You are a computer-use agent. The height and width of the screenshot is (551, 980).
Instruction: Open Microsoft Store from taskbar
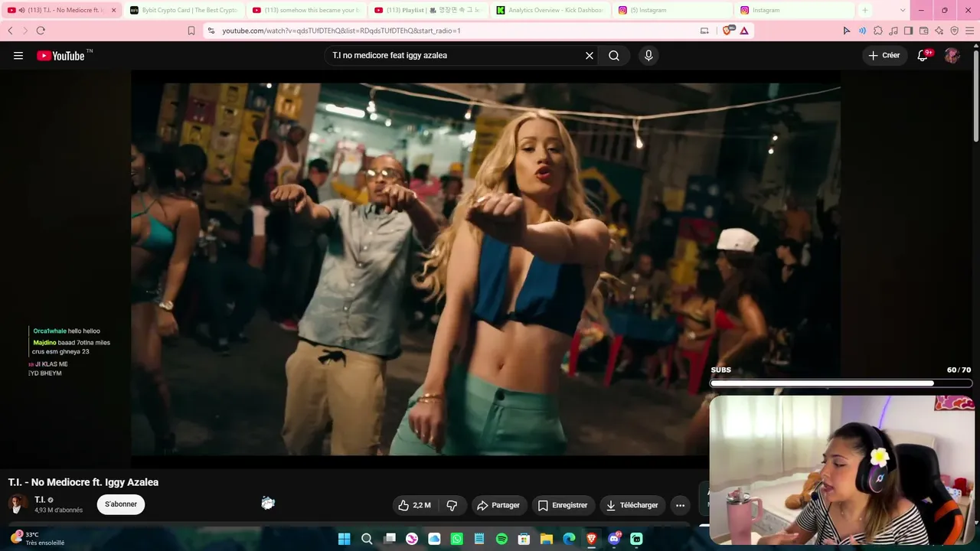point(524,539)
